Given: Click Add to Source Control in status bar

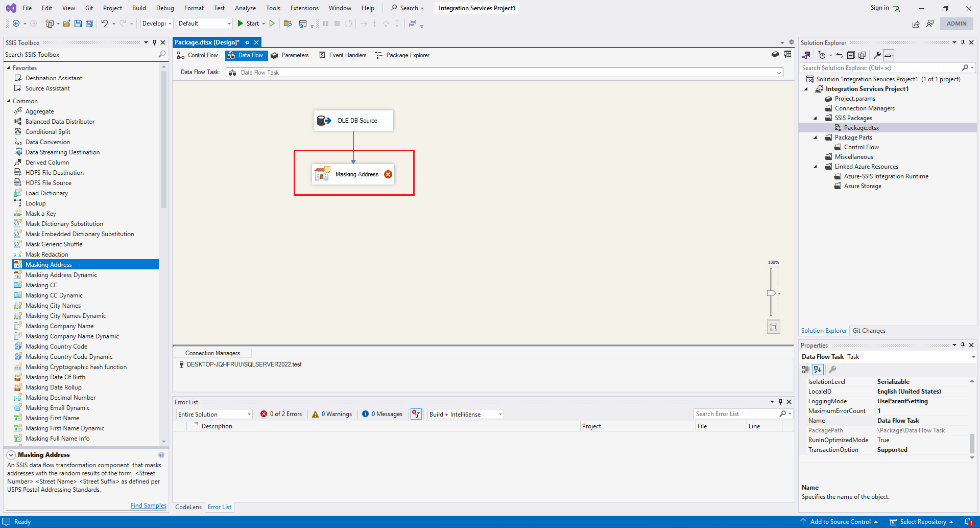Looking at the screenshot, I should click(840, 522).
